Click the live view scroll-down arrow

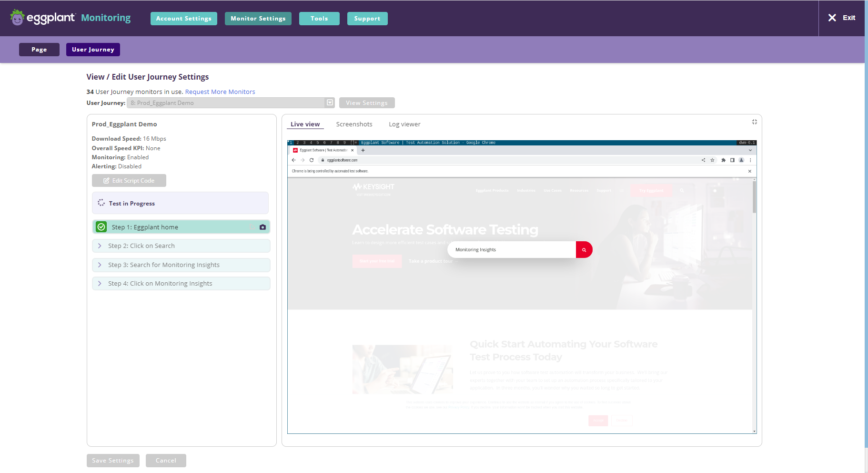755,431
